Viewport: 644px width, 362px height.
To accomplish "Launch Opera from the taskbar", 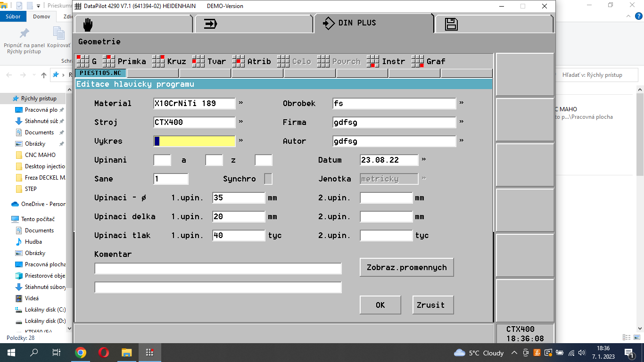I will click(x=104, y=353).
